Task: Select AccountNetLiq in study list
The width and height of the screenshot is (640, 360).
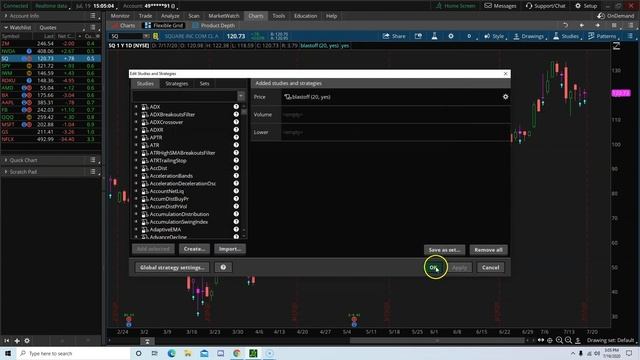Action: point(167,191)
